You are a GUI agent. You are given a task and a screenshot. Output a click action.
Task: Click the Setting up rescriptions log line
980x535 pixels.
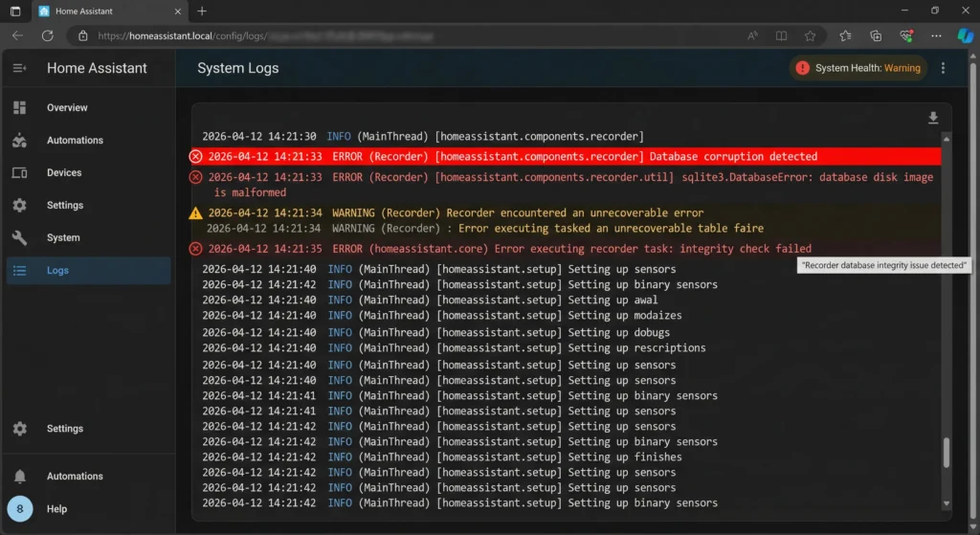(x=454, y=348)
